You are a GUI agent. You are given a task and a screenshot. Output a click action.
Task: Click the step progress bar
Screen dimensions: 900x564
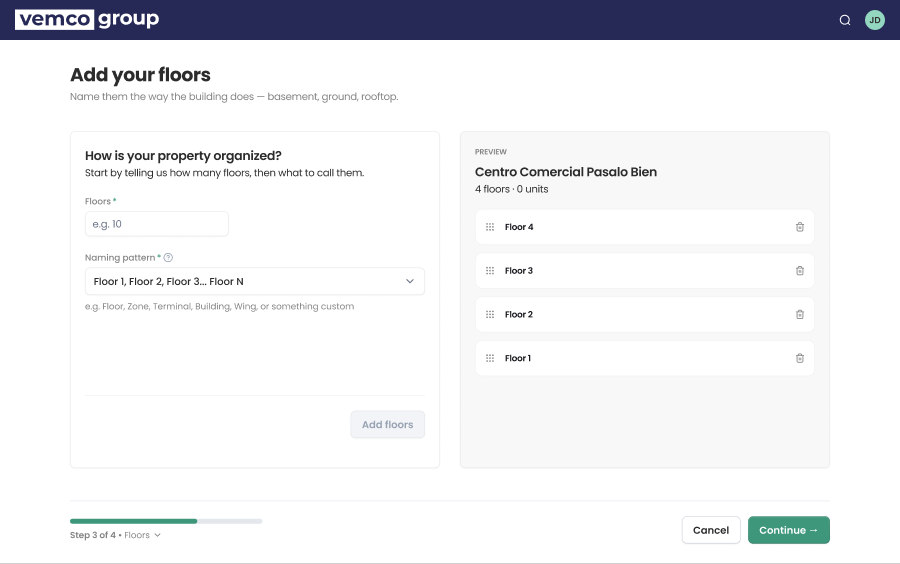pyautogui.click(x=166, y=521)
